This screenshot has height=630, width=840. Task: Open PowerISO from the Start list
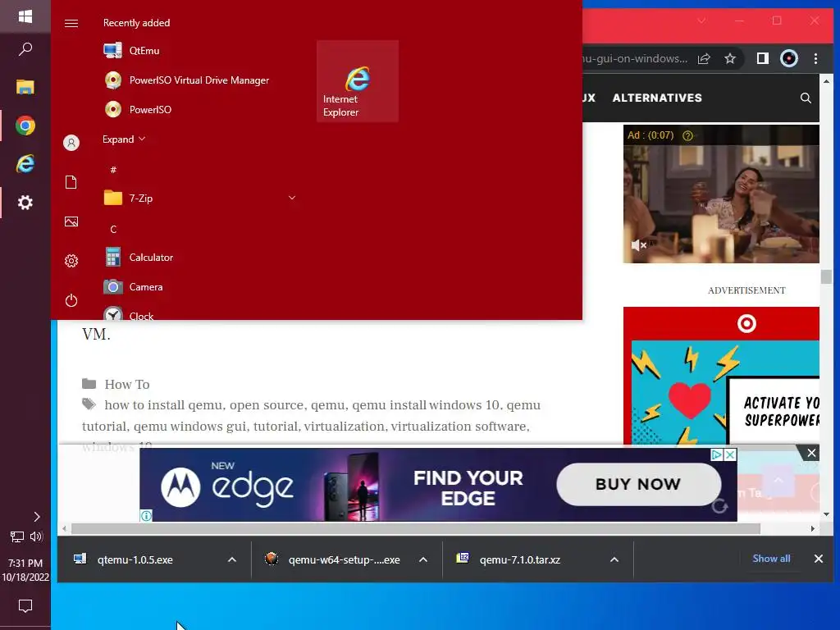click(x=199, y=109)
